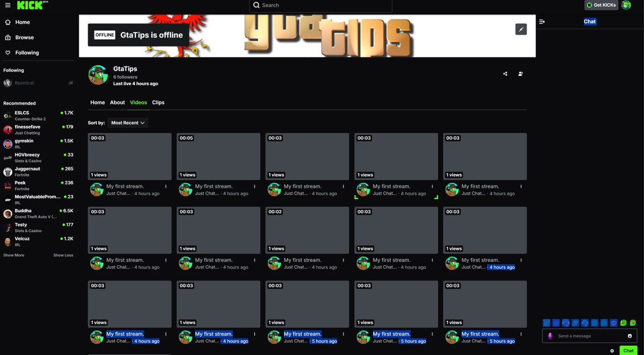Click Show Less under Recommended
This screenshot has height=355, width=644.
point(63,255)
